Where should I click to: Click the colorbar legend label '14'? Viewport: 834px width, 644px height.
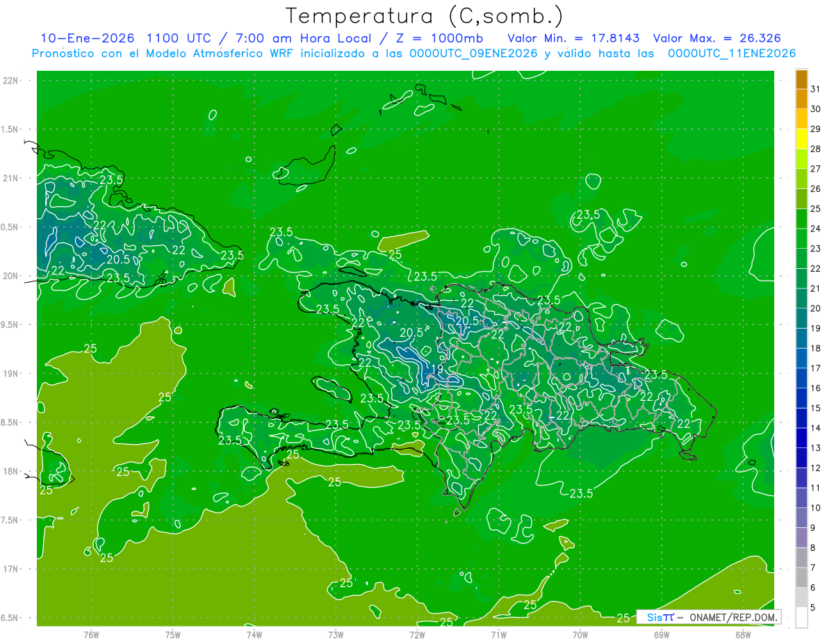click(816, 428)
